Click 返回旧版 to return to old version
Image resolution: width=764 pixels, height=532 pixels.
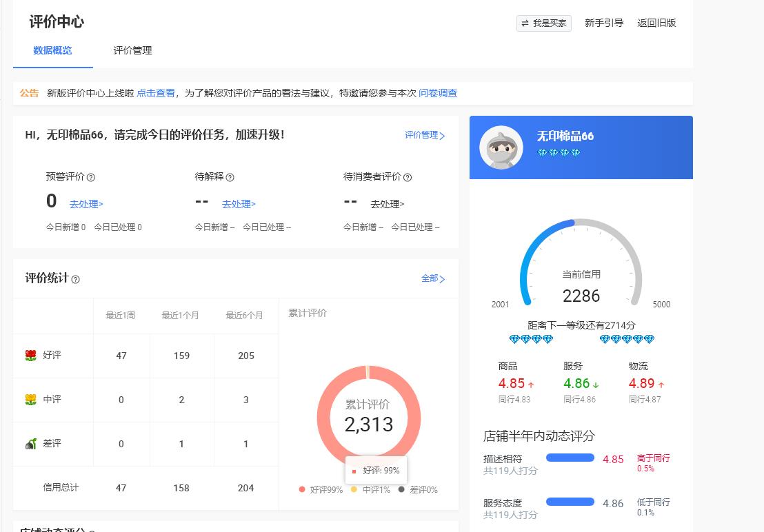click(x=655, y=23)
